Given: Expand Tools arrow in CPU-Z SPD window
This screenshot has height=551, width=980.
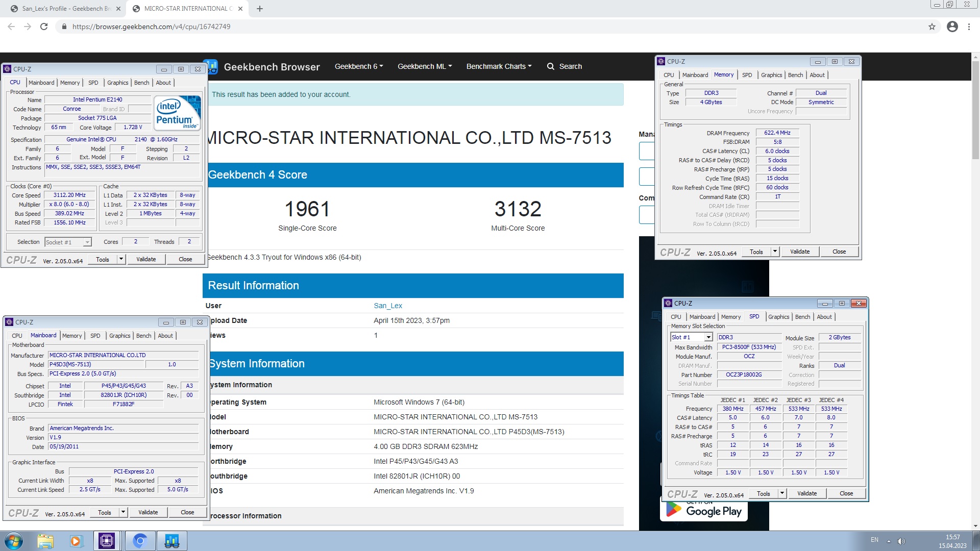Looking at the screenshot, I should tap(782, 493).
